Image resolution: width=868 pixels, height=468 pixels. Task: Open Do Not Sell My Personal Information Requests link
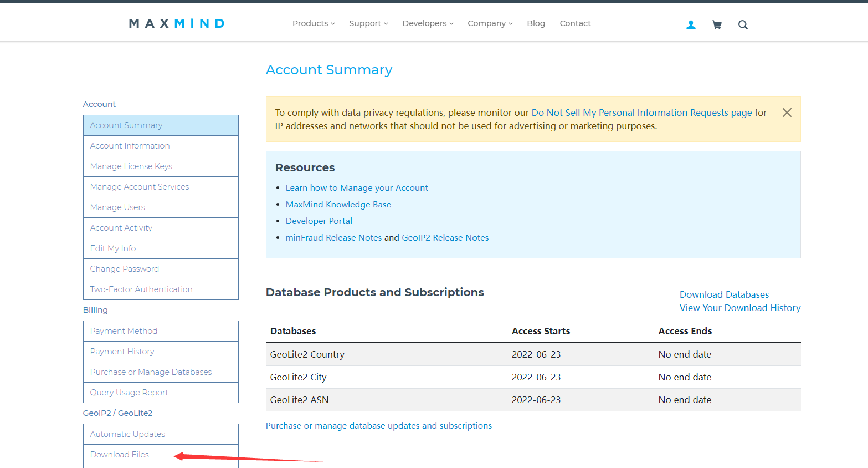(641, 113)
